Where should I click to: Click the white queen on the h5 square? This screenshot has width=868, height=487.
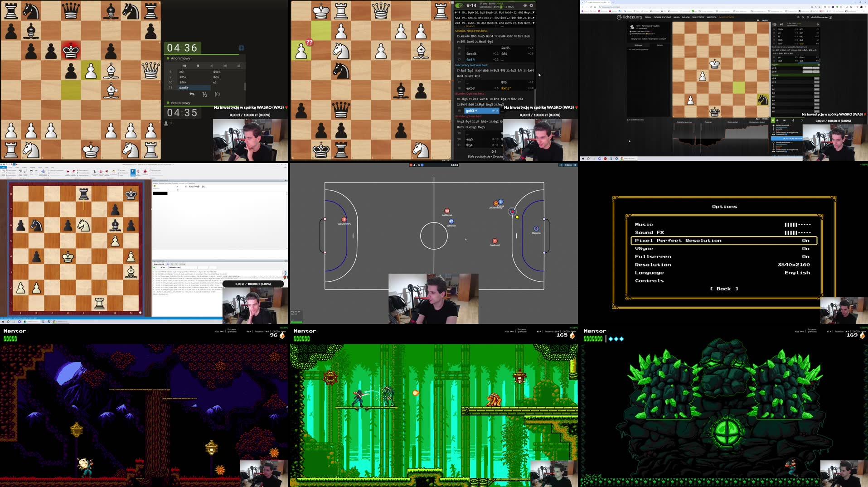coord(150,70)
